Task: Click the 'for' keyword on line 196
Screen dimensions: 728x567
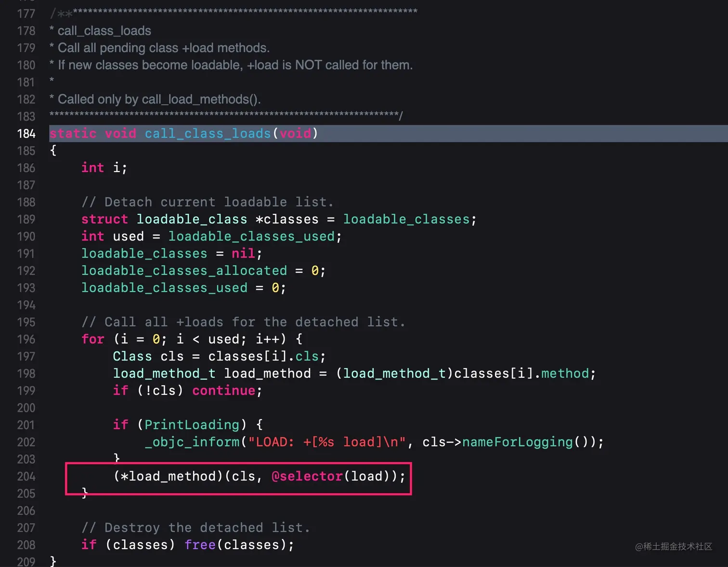Action: point(93,339)
